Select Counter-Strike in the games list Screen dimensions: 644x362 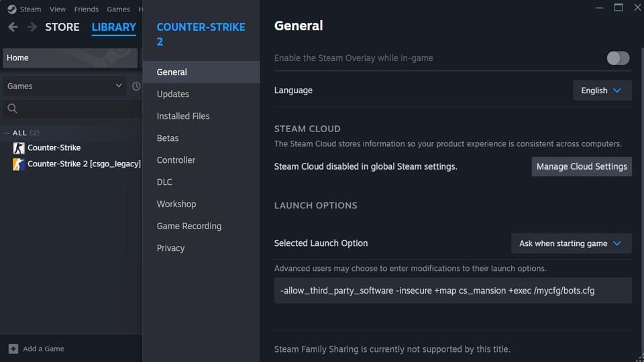pos(54,147)
